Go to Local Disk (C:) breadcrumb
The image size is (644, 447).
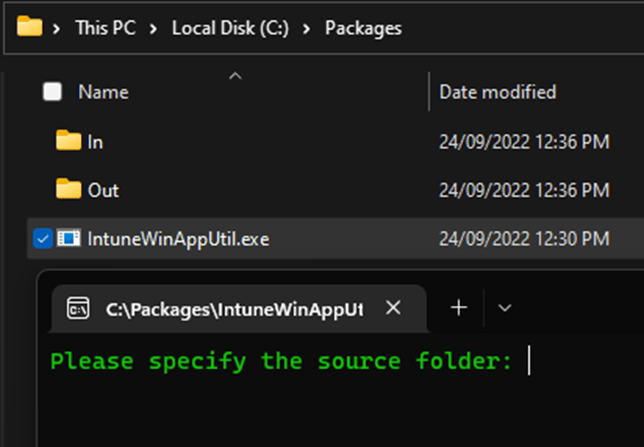pos(230,28)
